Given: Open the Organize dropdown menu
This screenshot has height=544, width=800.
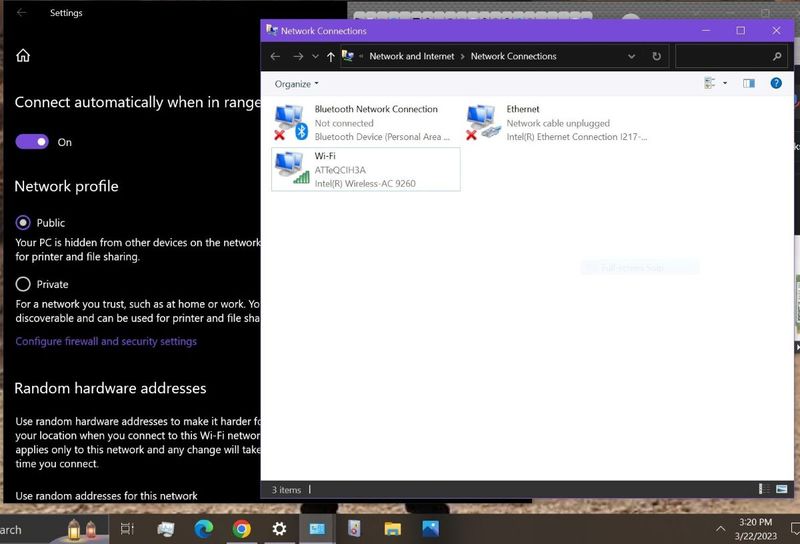Looking at the screenshot, I should point(297,84).
